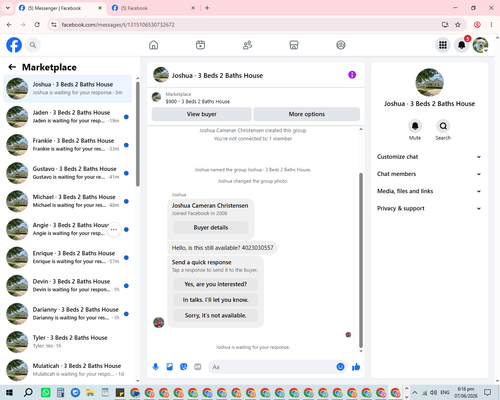Expand Chat members section

429,174
